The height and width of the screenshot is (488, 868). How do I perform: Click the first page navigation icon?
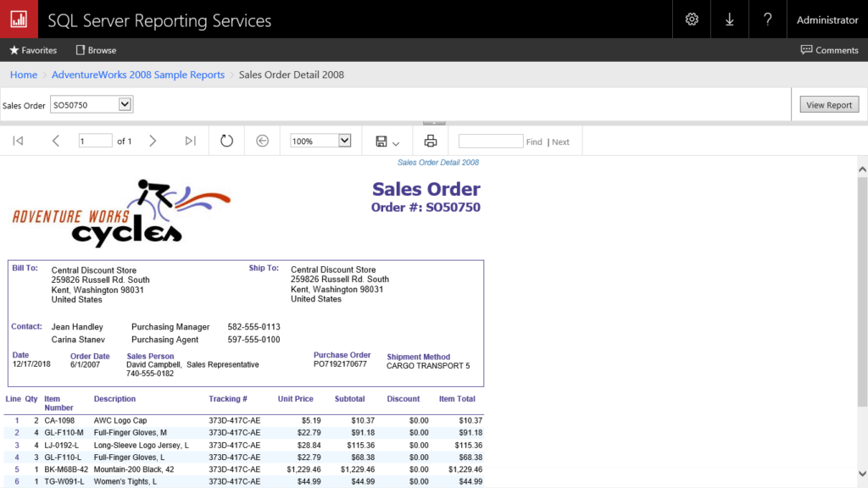(17, 141)
